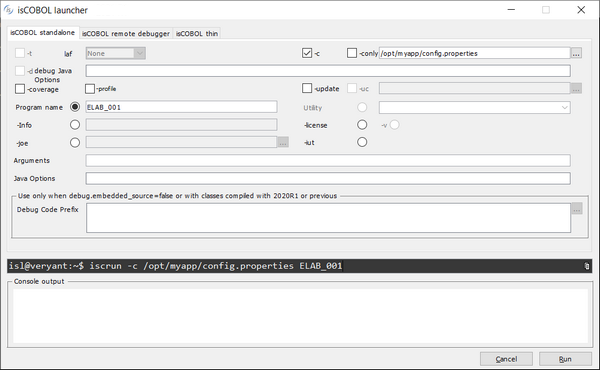This screenshot has width=600, height=370.
Task: Click the -joe path field
Action: tap(181, 142)
